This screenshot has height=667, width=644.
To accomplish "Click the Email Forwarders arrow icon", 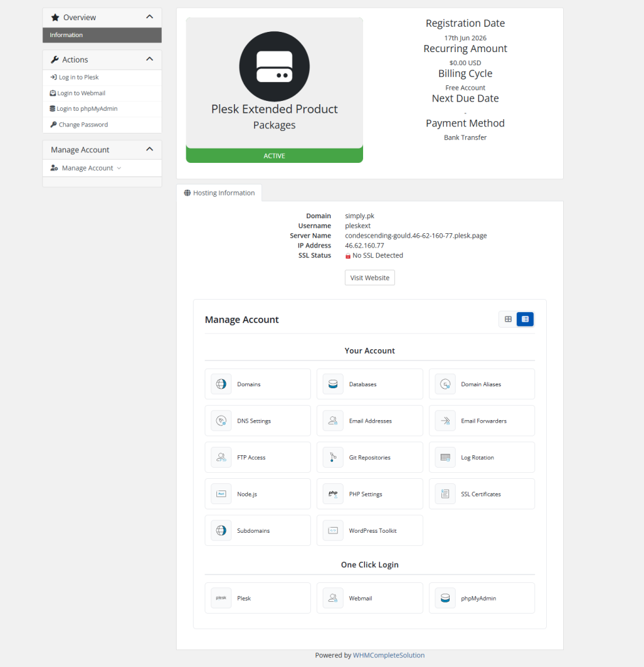I will (445, 421).
